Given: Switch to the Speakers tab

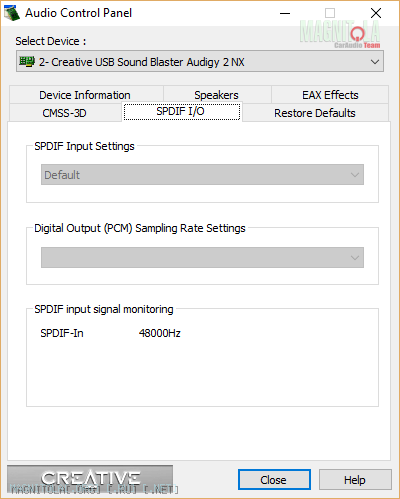Looking at the screenshot, I should coord(217,95).
